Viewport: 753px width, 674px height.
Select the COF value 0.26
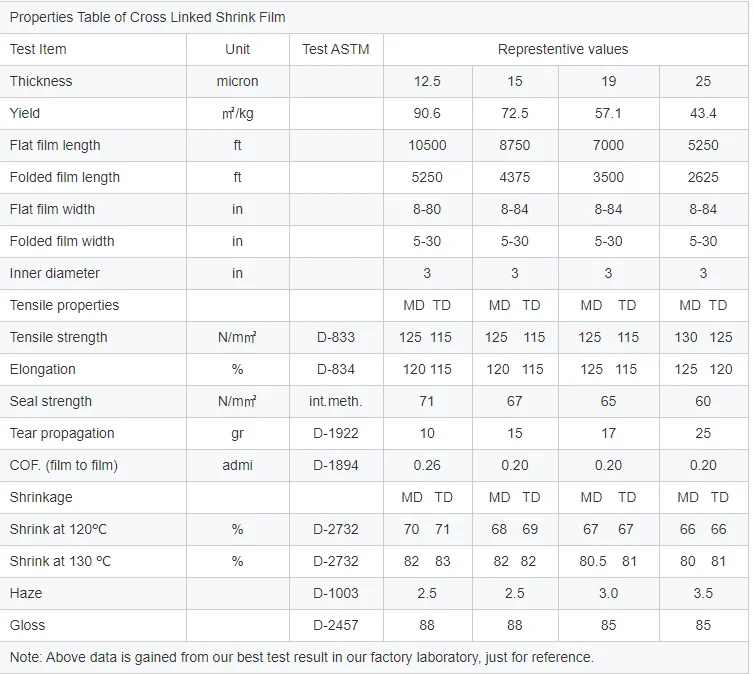[x=427, y=465]
